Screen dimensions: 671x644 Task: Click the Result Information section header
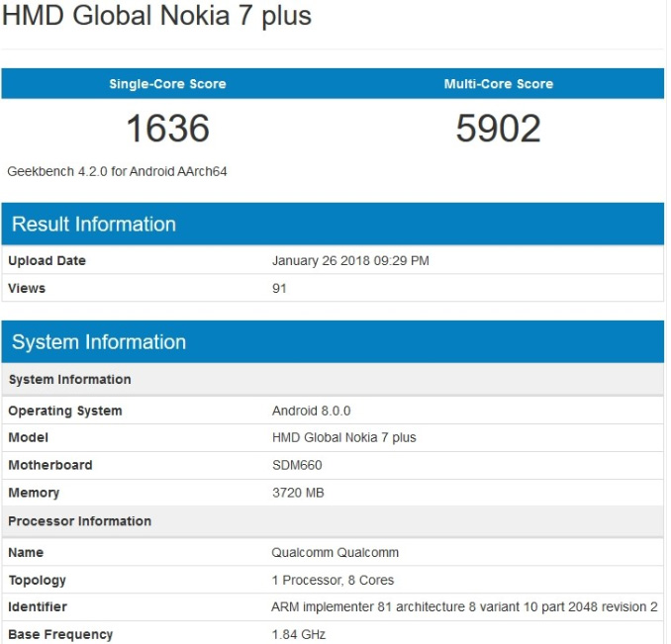(333, 225)
